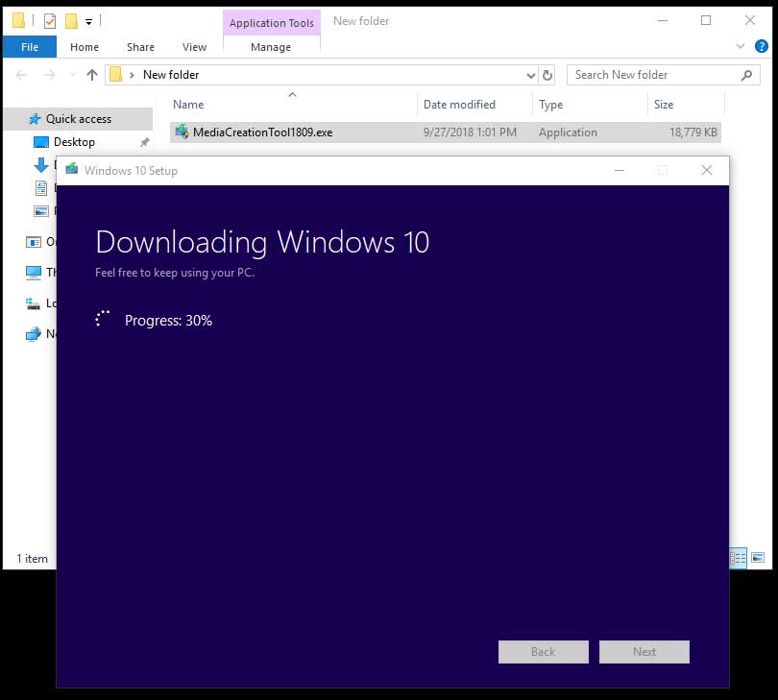Click the search magnifier icon

coord(746,75)
